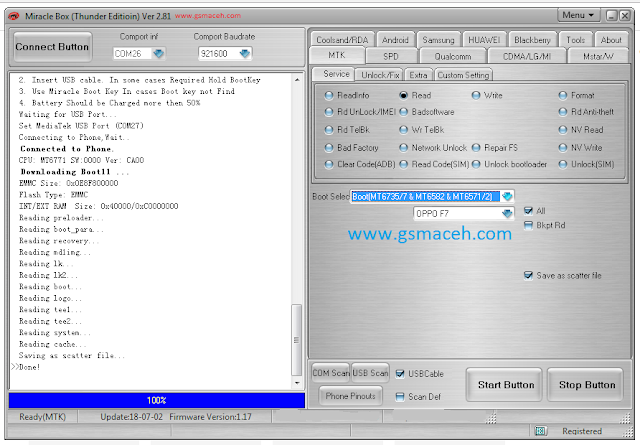Click the log scrollbar up arrow
The image size is (640, 445).
tap(297, 80)
